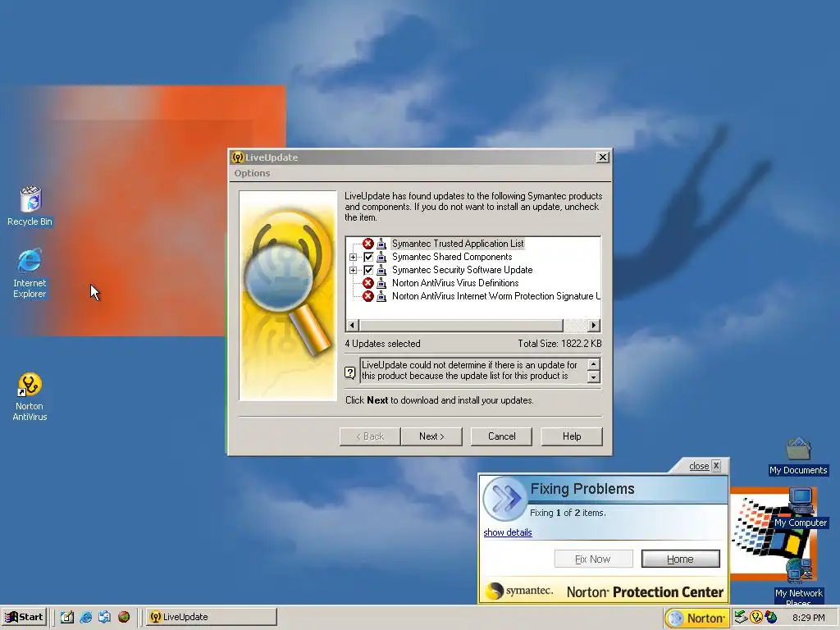Screen dimensions: 840x630
Task: Click the last tray icon before the clock
Action: click(771, 617)
